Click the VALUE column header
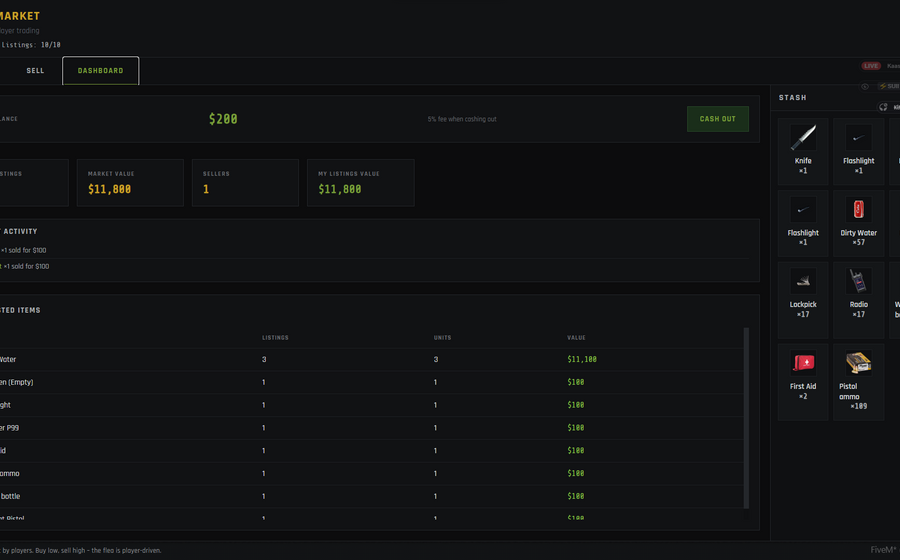Viewport: 900px width, 560px height. [576, 337]
